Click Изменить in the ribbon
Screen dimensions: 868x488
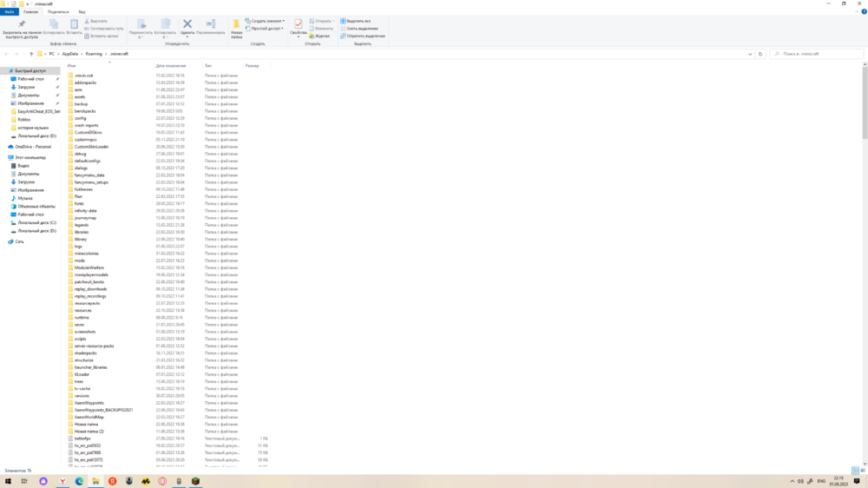tap(324, 29)
